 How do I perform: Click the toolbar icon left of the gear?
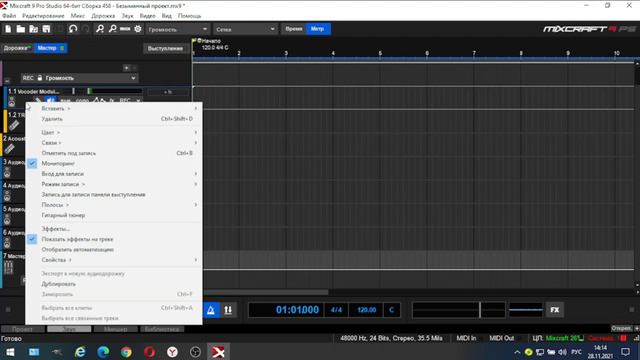click(x=125, y=29)
